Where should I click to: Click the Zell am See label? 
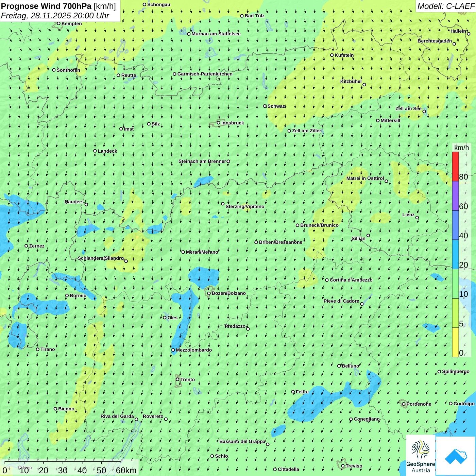[408, 108]
